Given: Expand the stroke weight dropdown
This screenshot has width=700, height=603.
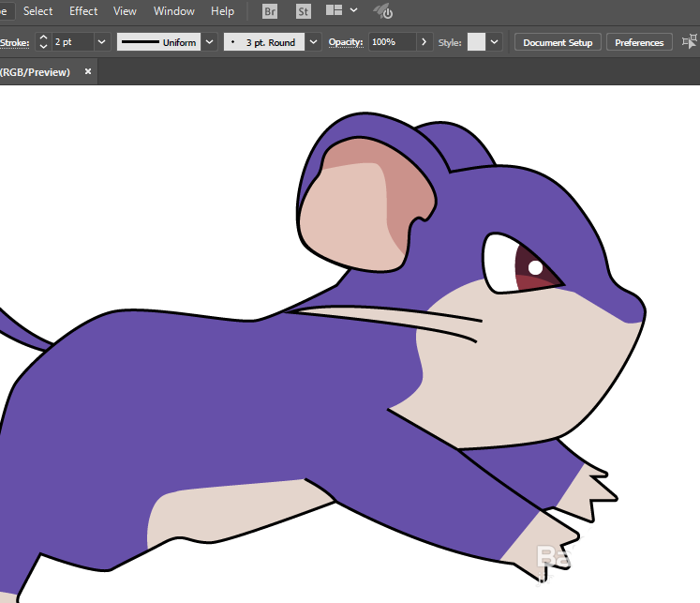Looking at the screenshot, I should click(101, 42).
